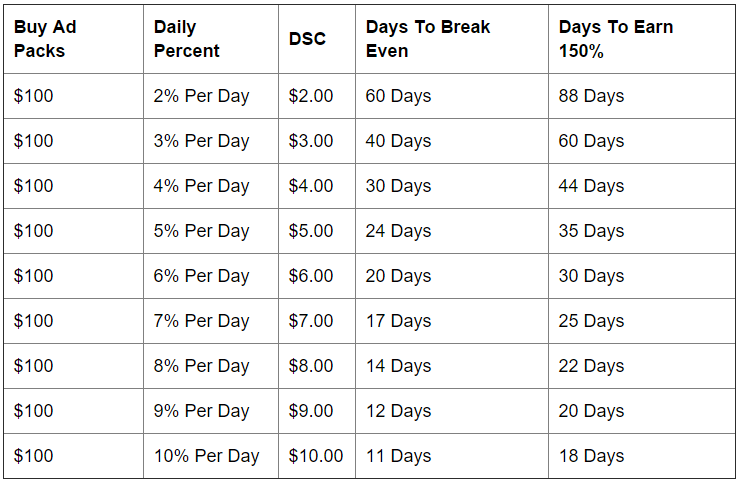Click the '88 Days' cell

[x=591, y=96]
